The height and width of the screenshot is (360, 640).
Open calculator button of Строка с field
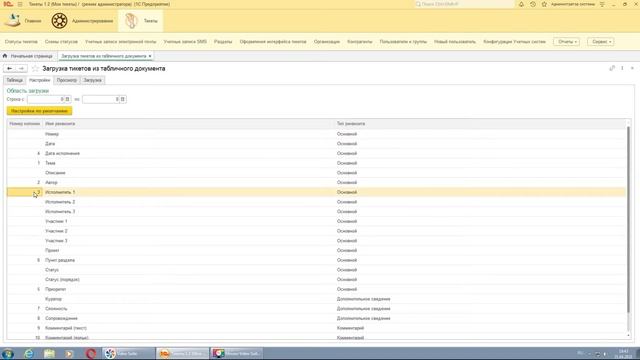tap(67, 99)
